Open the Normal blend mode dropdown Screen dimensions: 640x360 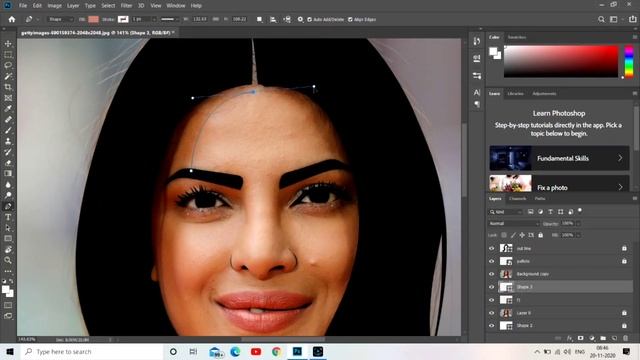pos(514,224)
